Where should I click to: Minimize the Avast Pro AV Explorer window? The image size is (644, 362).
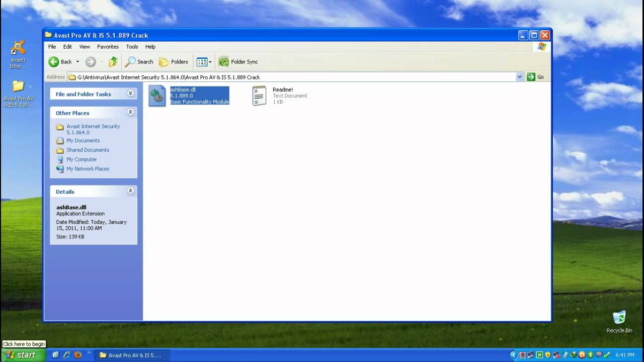pos(523,35)
